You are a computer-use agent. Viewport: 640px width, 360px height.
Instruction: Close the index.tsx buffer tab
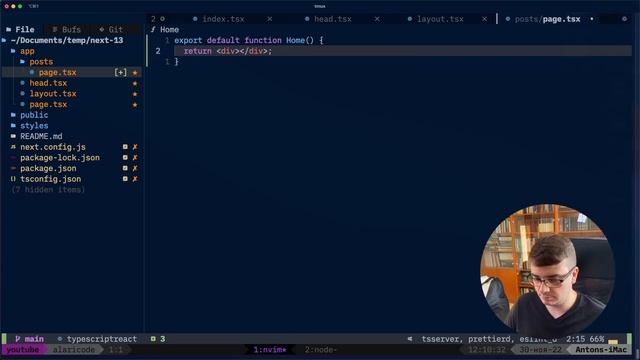(x=270, y=19)
